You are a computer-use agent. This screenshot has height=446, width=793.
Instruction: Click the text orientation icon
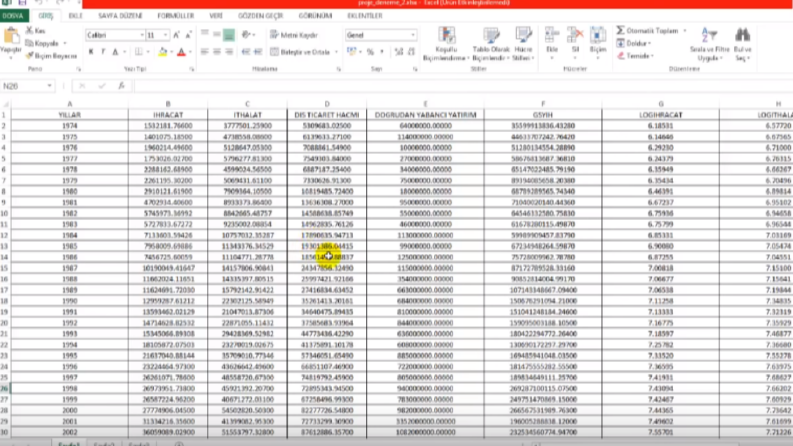pyautogui.click(x=246, y=35)
